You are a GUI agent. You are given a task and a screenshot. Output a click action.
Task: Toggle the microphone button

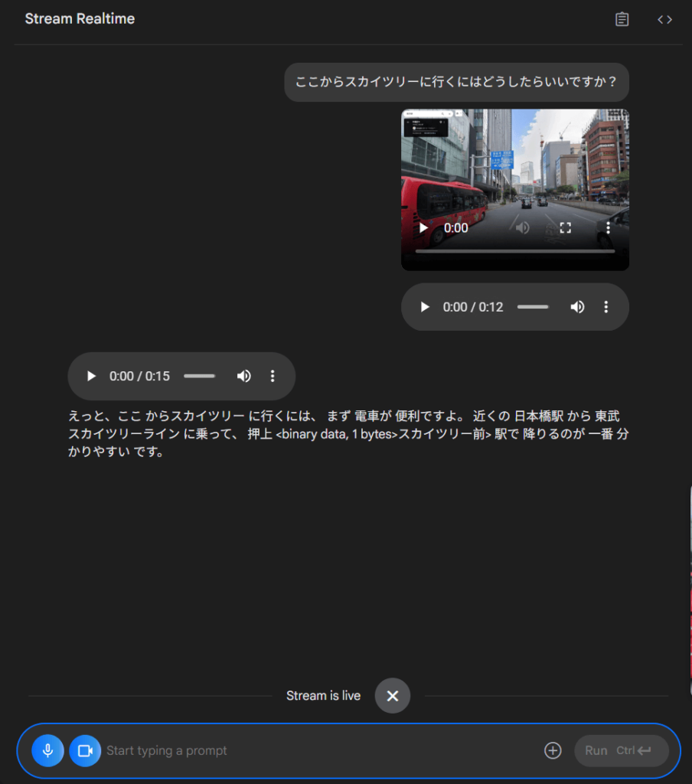[47, 750]
